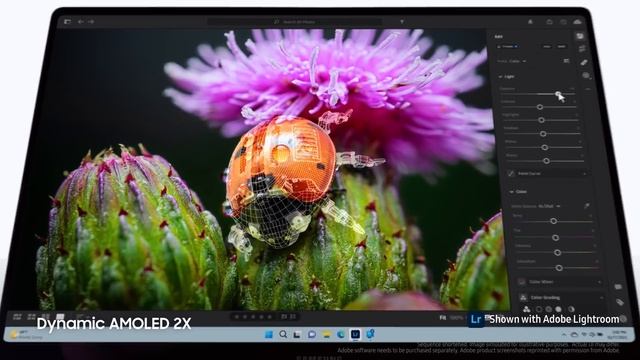Open the Edit panel icon in right sidebar
The height and width of the screenshot is (360, 640).
click(x=580, y=36)
